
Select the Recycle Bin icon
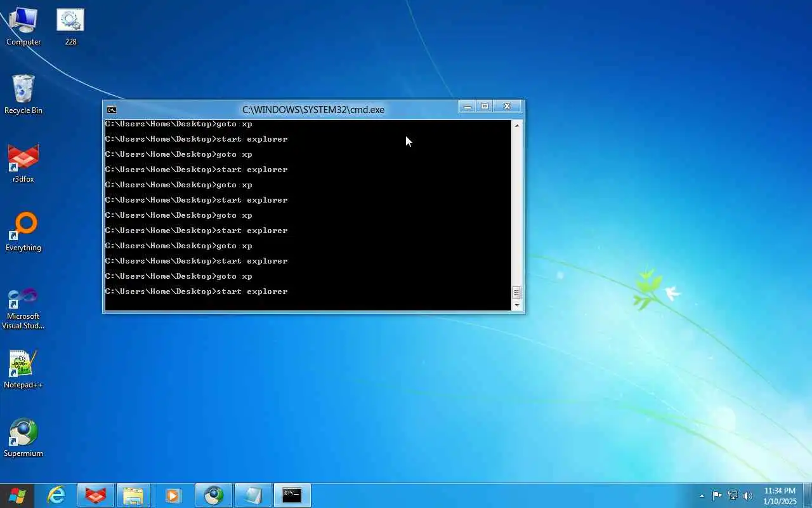tap(23, 95)
